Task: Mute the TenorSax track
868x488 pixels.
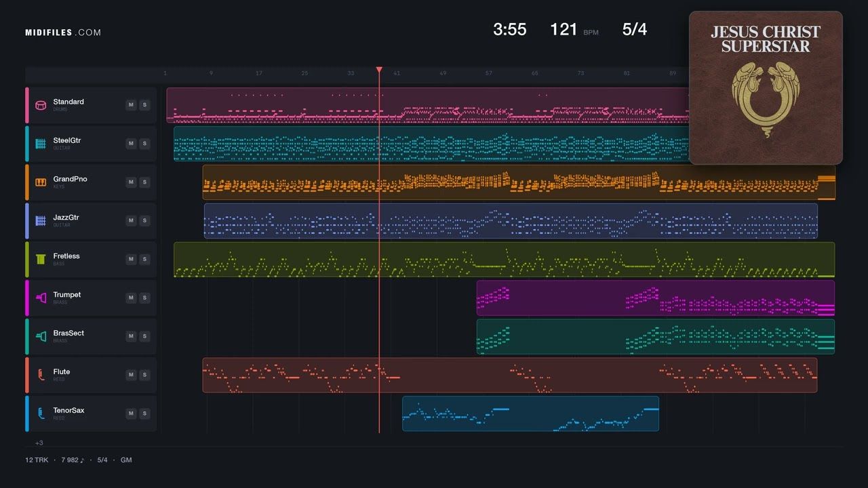Action: (x=131, y=413)
